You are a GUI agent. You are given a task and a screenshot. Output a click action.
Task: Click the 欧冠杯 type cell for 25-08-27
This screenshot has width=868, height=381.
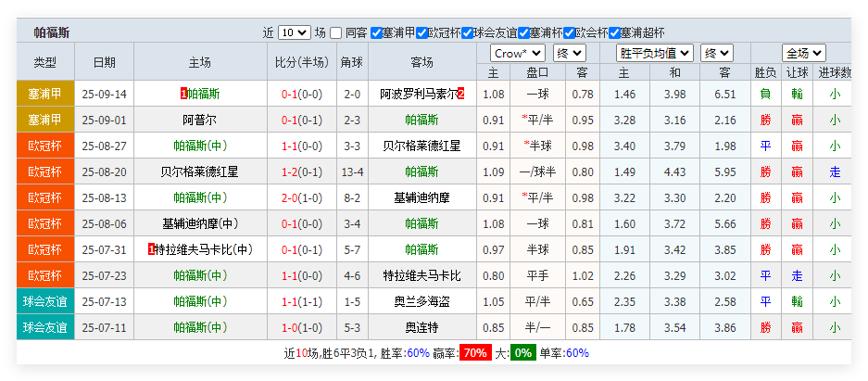(45, 146)
